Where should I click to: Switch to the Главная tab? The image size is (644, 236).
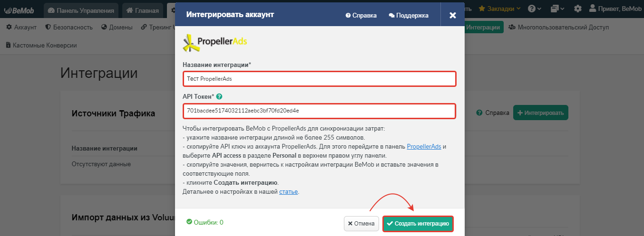(143, 10)
